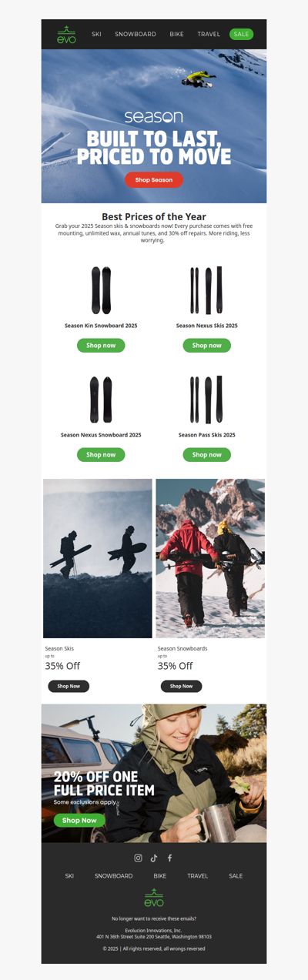Open BIKE link in footer navigation
This screenshot has width=308, height=980.
click(159, 876)
